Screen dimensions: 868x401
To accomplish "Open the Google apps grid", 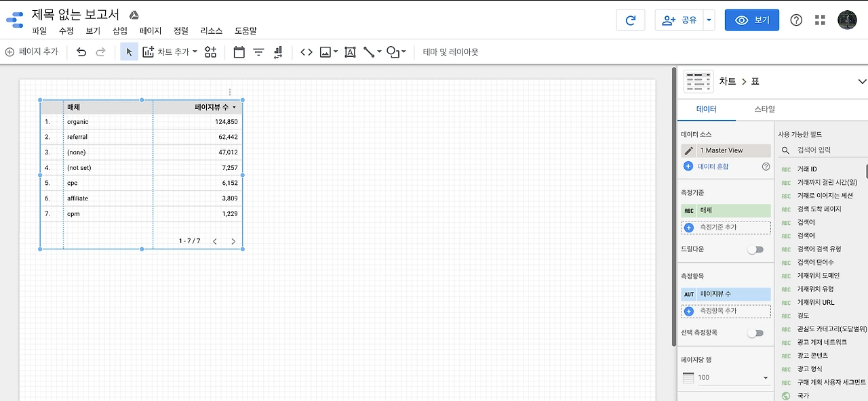I will click(820, 20).
